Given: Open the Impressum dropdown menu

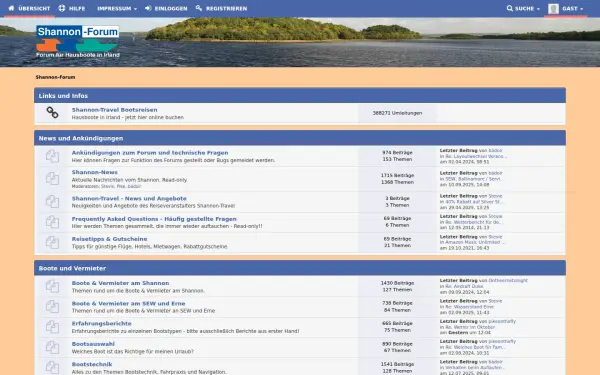Looking at the screenshot, I should coord(117,8).
